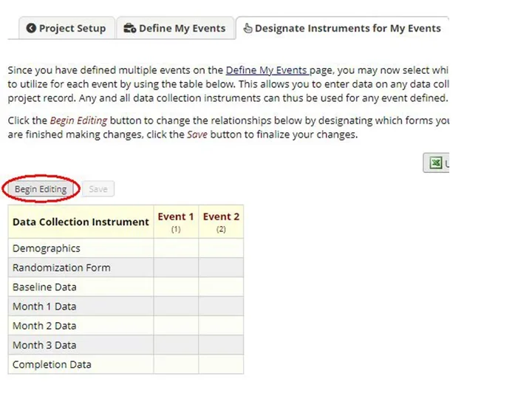Open the Project Setup tab
The image size is (532, 399).
point(66,29)
